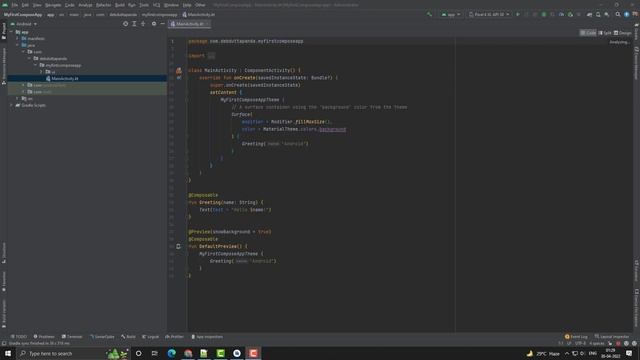Switch editor to Design view
Image resolution: width=640 pixels, height=360 pixels.
[x=623, y=33]
